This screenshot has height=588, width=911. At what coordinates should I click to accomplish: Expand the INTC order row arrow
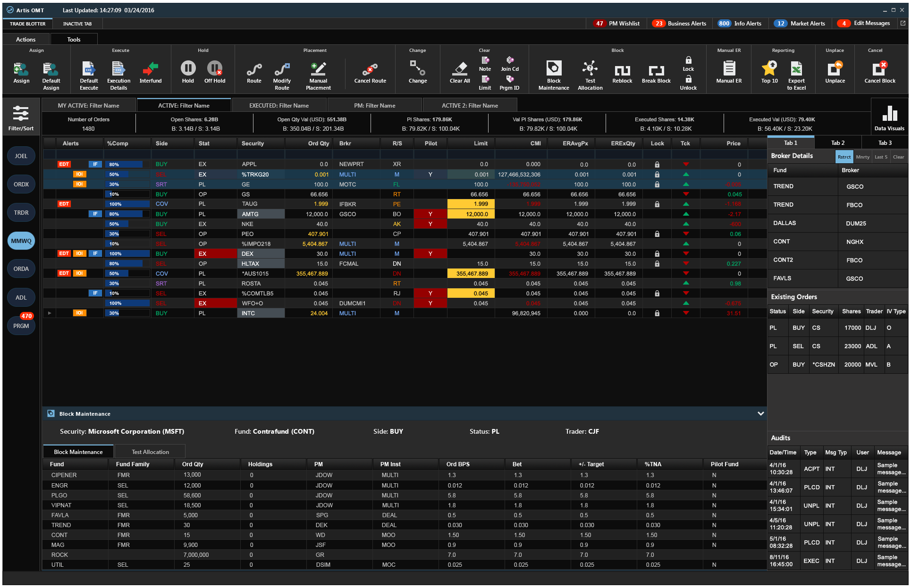[x=49, y=313]
